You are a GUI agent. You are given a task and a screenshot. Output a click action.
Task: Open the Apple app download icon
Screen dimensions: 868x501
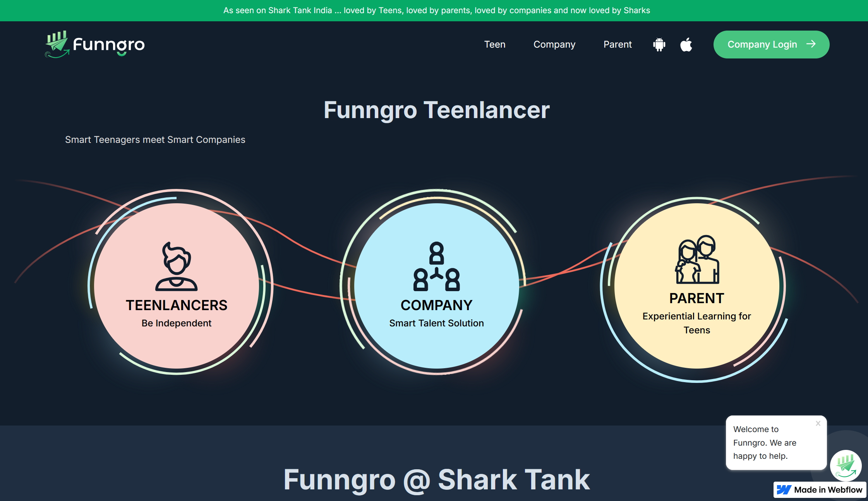(686, 45)
